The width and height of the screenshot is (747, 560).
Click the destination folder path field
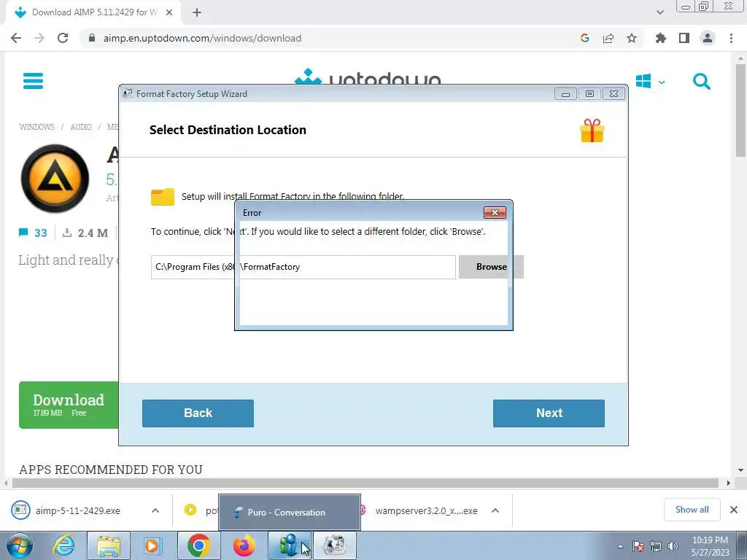[x=303, y=267]
